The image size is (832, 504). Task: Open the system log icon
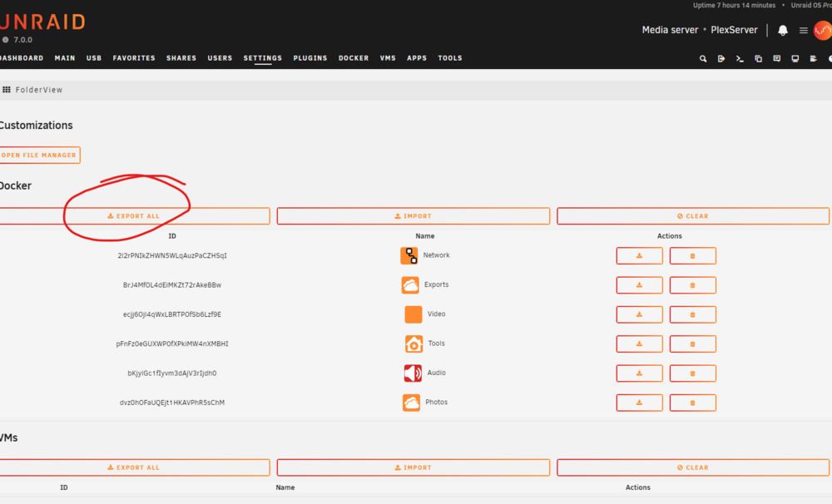click(813, 58)
